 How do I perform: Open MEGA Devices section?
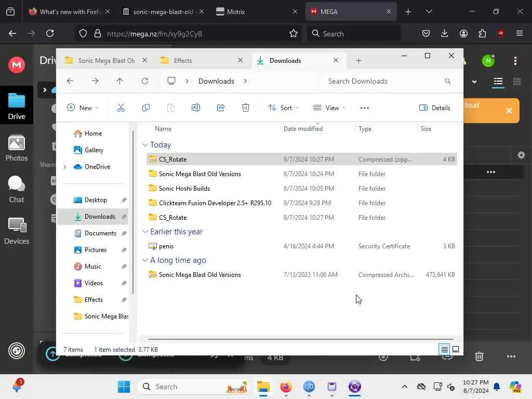17,231
